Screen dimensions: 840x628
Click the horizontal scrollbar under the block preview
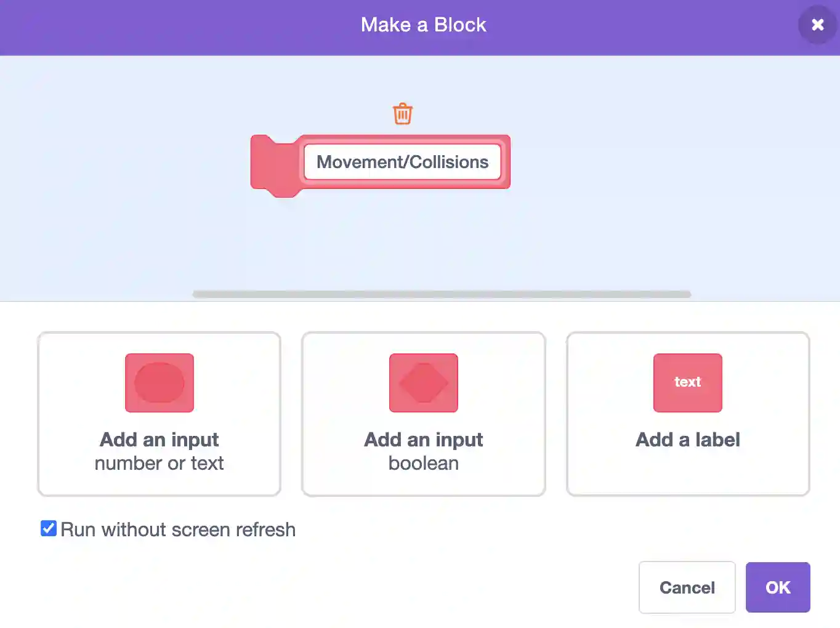(x=442, y=294)
